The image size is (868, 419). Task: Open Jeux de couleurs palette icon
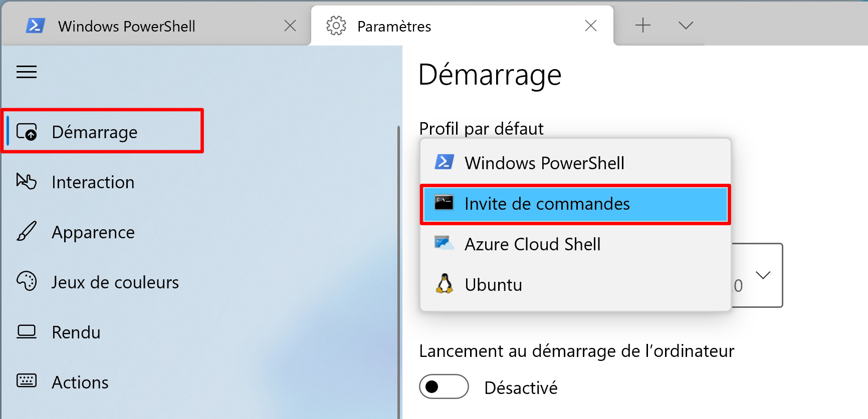point(27,281)
